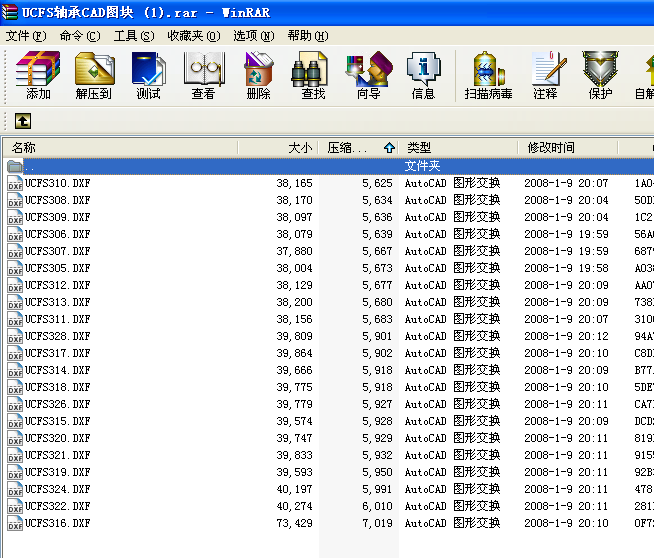This screenshot has width=654, height=558.
Task: Select file UCFS307.DXF
Action: pos(58,251)
